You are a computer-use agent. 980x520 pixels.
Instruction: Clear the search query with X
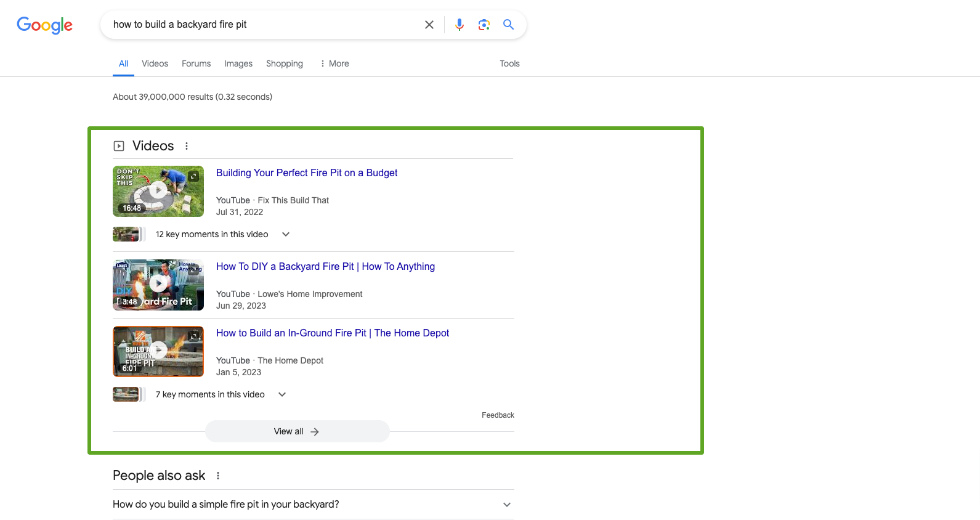(x=429, y=25)
